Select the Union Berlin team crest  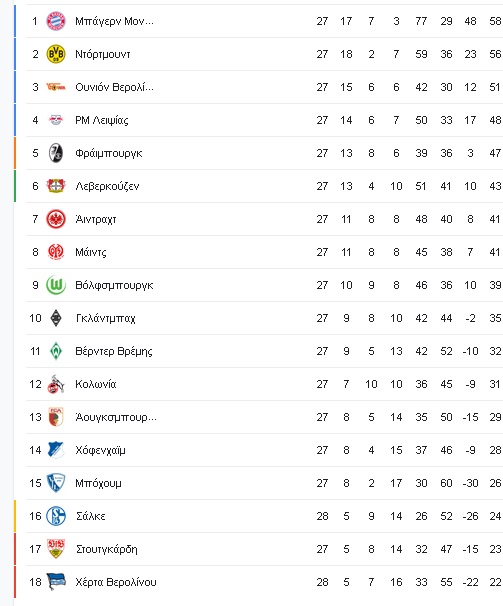coord(56,87)
